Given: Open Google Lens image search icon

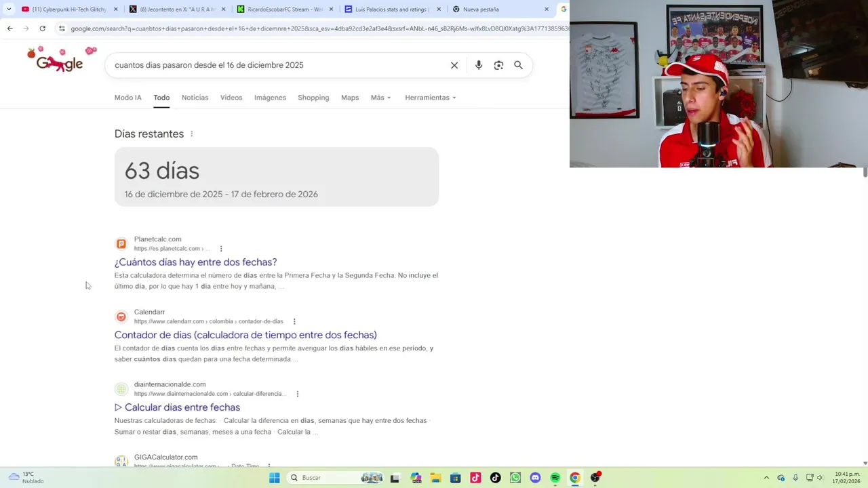Looking at the screenshot, I should [x=498, y=65].
